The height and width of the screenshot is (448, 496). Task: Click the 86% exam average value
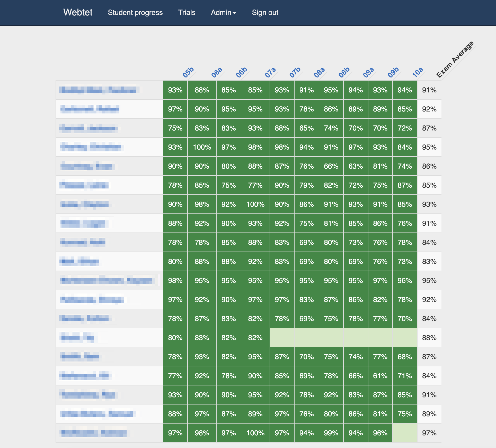[429, 166]
